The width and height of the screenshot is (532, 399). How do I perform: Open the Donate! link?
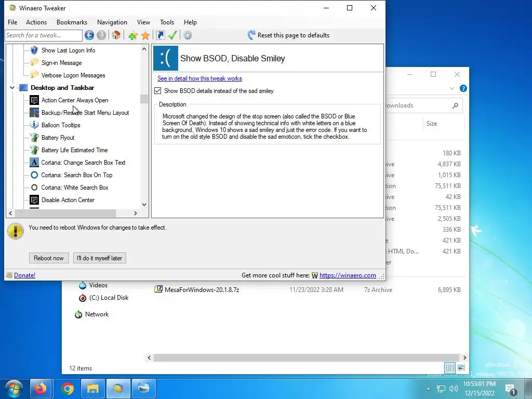(x=24, y=275)
